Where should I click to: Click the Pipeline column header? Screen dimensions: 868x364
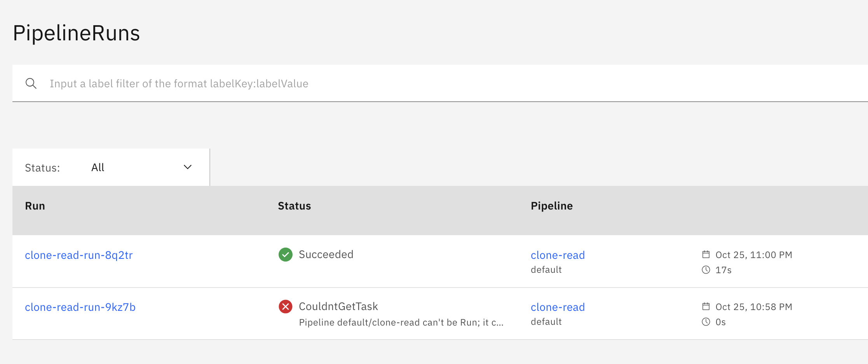point(552,206)
